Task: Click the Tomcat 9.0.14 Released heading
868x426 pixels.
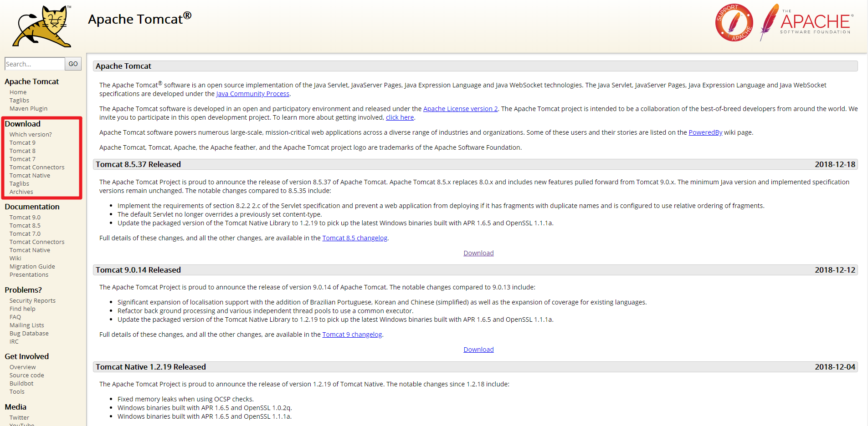Action: click(138, 270)
